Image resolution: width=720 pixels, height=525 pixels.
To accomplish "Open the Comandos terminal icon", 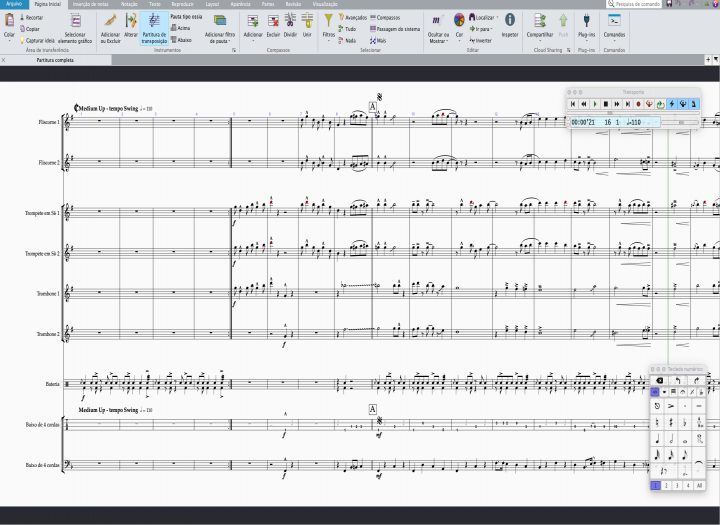I will tap(614, 20).
